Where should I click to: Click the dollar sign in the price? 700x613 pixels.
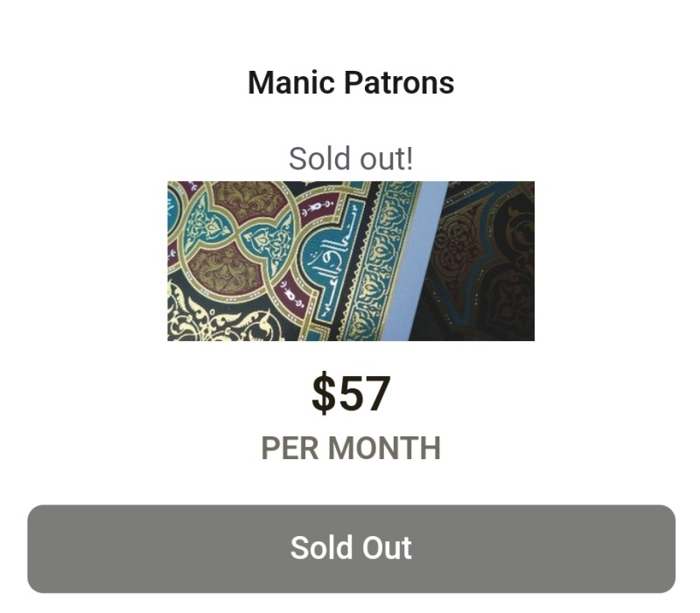tap(324, 394)
